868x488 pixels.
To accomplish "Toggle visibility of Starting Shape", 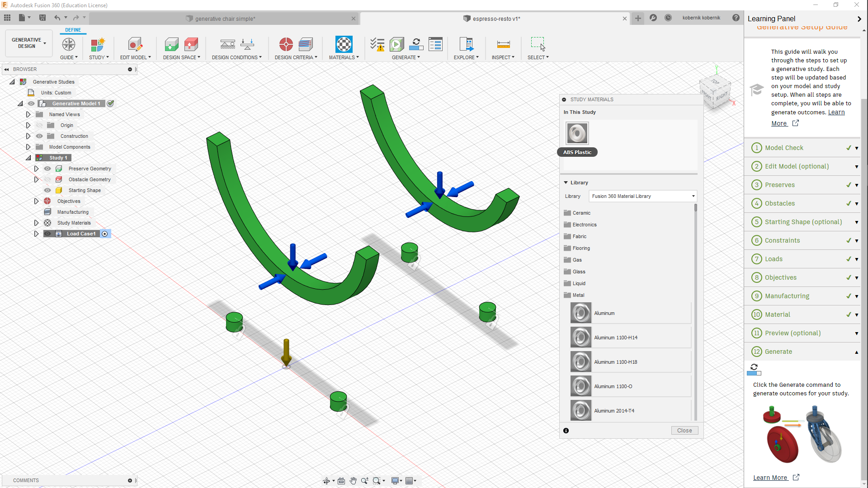I will [47, 190].
